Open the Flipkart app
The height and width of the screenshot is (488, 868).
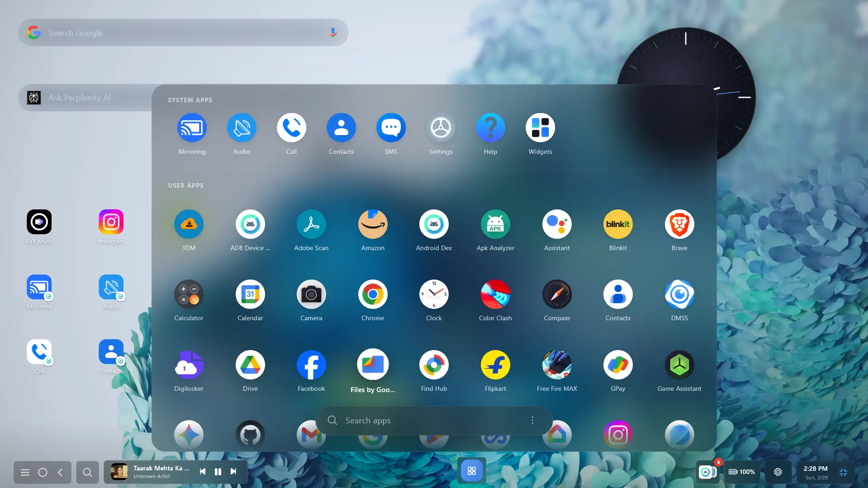495,365
